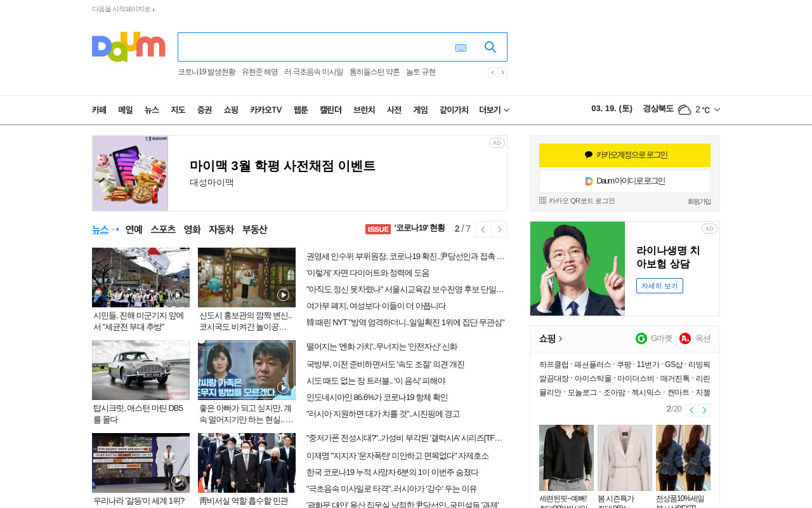812x508 pixels.
Task: Click 자세히 보기 button in insurance ad
Action: (660, 286)
